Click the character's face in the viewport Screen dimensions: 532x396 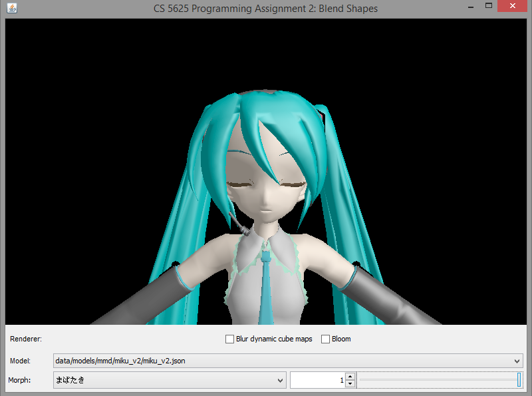[266, 190]
